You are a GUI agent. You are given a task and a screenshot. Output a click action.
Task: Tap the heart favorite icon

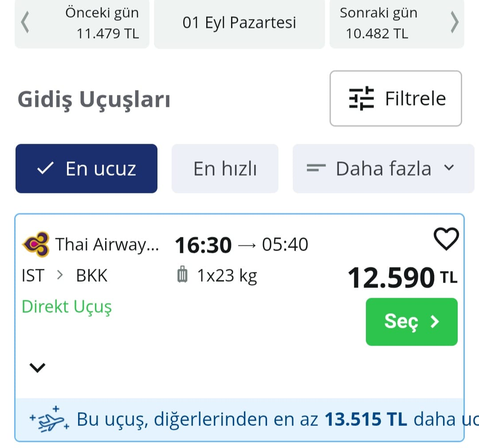click(446, 240)
